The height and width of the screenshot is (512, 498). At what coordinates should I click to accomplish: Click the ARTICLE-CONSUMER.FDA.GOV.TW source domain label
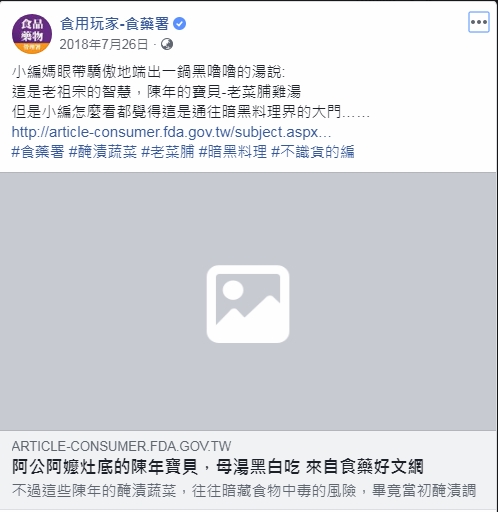tap(121, 446)
